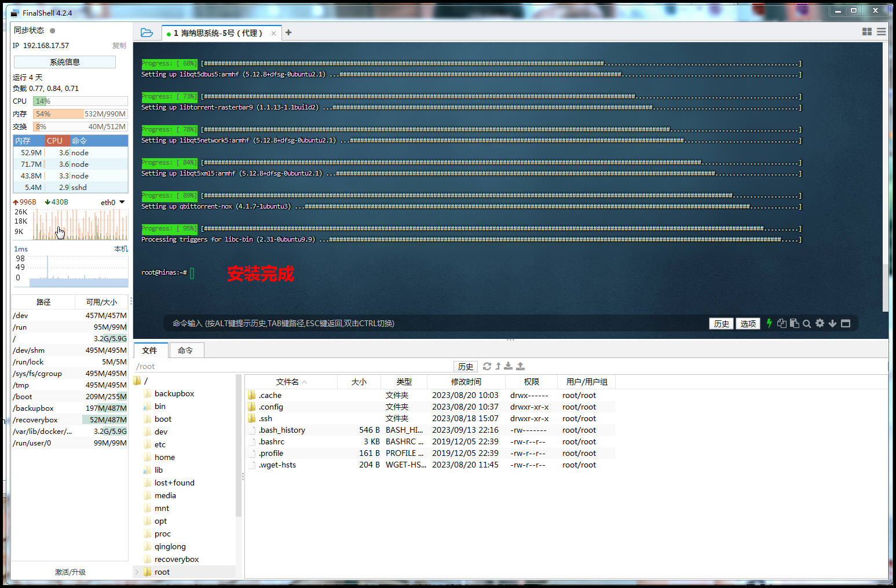The image size is (896, 588).
Task: Open the main hamburger menu
Action: point(881,32)
